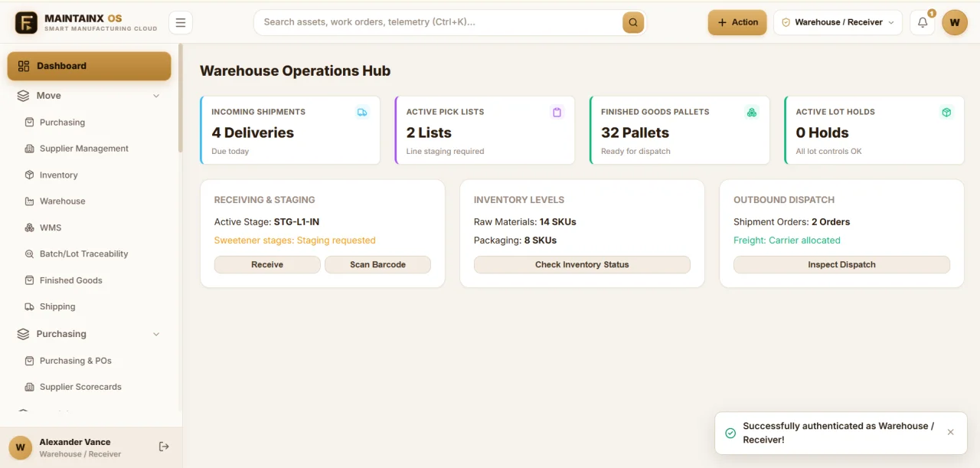This screenshot has height=468, width=980.
Task: Click the Finished Goods package icon
Action: [29, 280]
